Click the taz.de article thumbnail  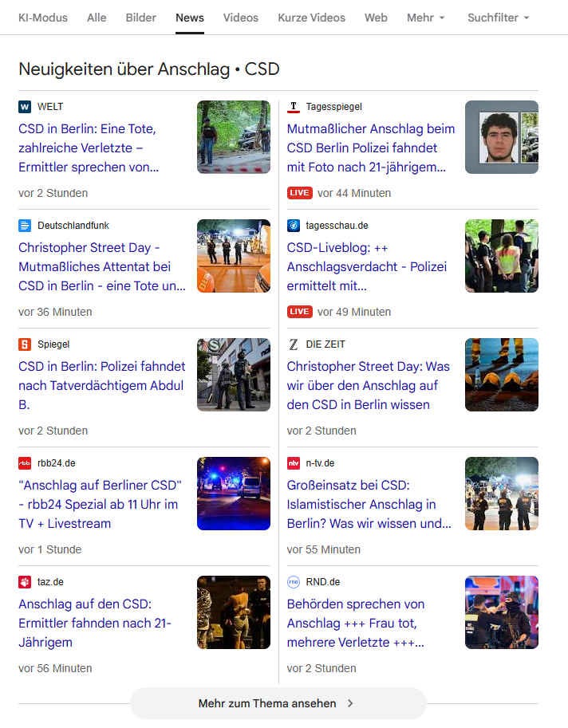pos(234,612)
